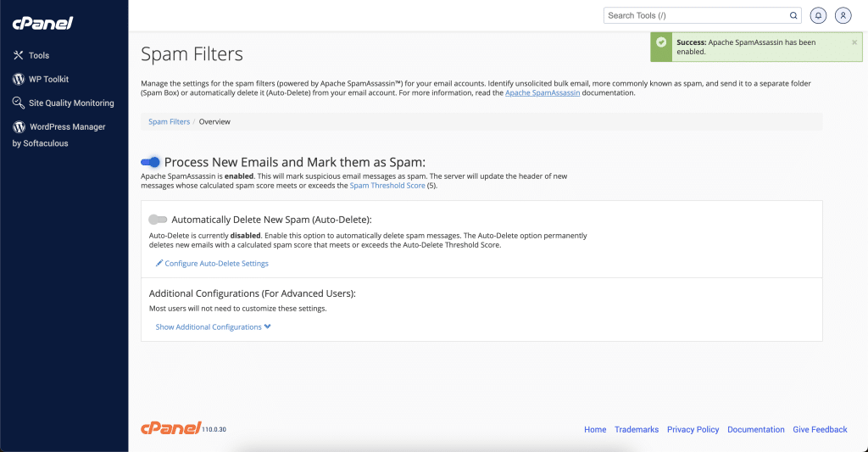This screenshot has height=452, width=868.
Task: Click the Spam Filters page heading
Action: tap(192, 54)
